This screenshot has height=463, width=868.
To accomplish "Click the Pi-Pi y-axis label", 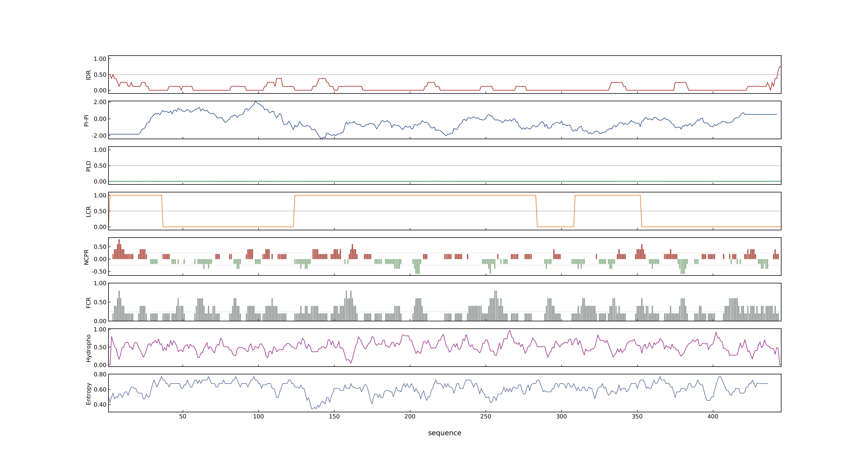I will (86, 120).
